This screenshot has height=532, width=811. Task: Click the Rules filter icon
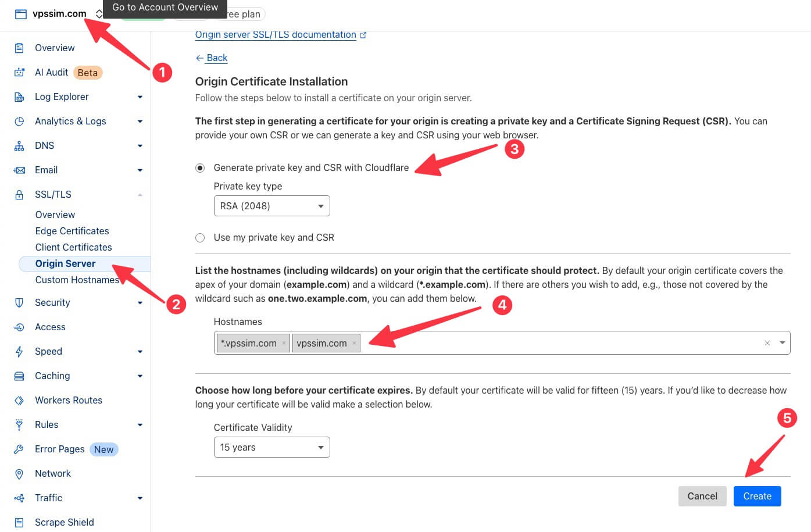point(19,424)
